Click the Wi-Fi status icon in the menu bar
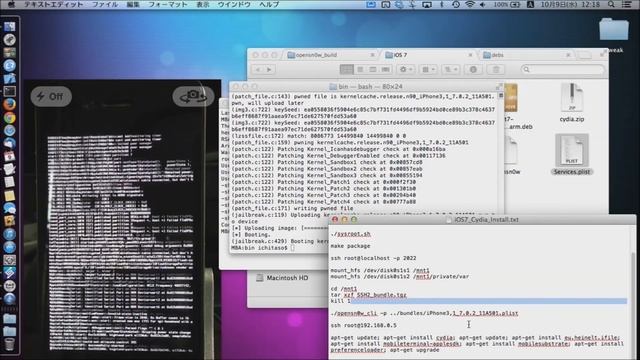640x360 pixels. tap(470, 4)
